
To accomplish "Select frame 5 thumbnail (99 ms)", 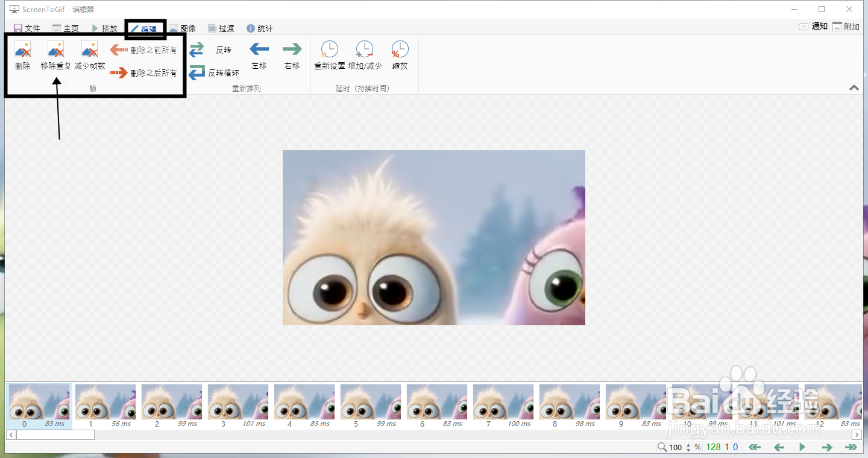I will pyautogui.click(x=371, y=406).
